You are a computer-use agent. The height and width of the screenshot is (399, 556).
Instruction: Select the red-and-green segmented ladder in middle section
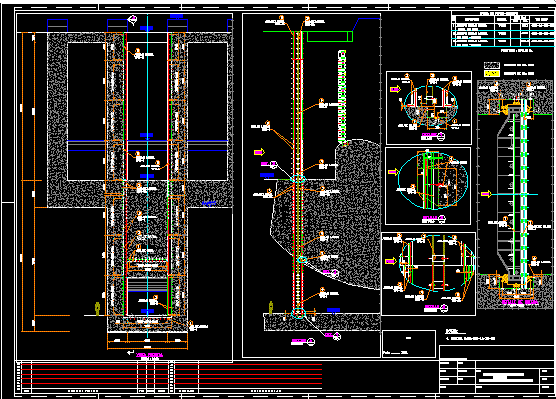[342, 99]
